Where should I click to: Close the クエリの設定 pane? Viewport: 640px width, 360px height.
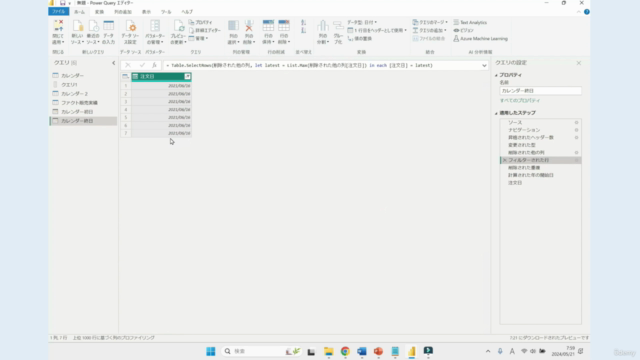(578, 63)
